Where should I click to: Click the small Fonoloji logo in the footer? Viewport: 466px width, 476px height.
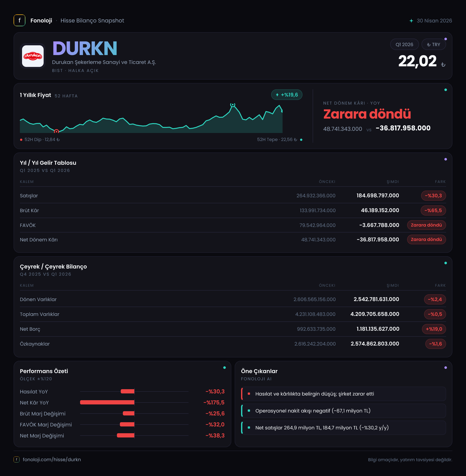[16, 459]
